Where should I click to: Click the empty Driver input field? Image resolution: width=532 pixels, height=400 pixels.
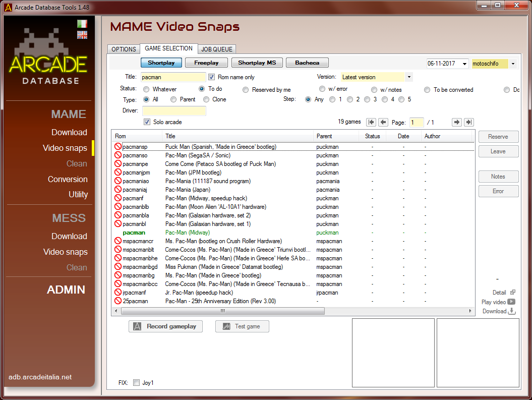(174, 111)
